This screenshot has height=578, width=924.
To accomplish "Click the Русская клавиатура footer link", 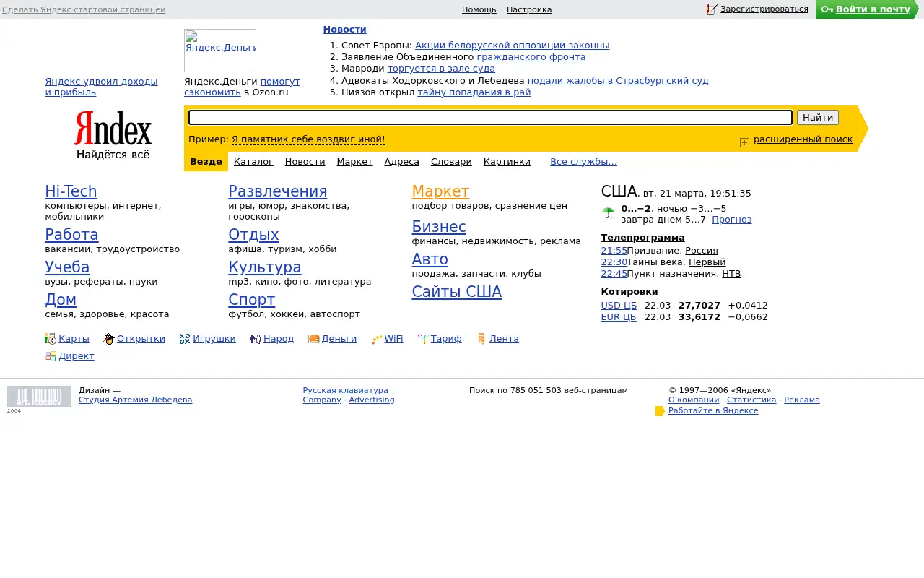I will (345, 390).
